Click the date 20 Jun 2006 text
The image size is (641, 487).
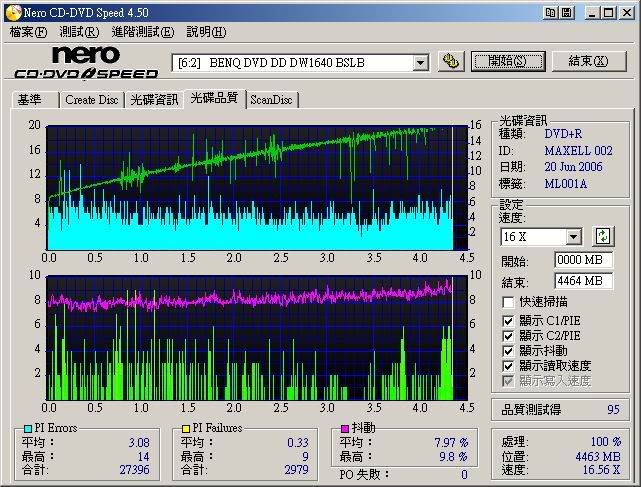point(573,167)
